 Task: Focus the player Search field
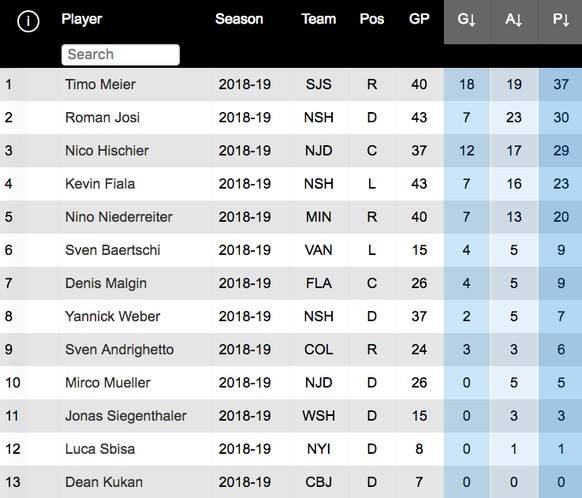[121, 55]
